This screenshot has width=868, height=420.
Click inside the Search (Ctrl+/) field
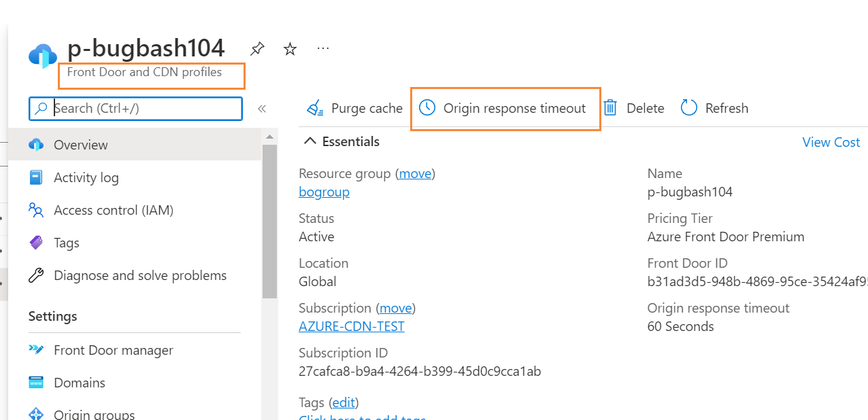click(136, 108)
